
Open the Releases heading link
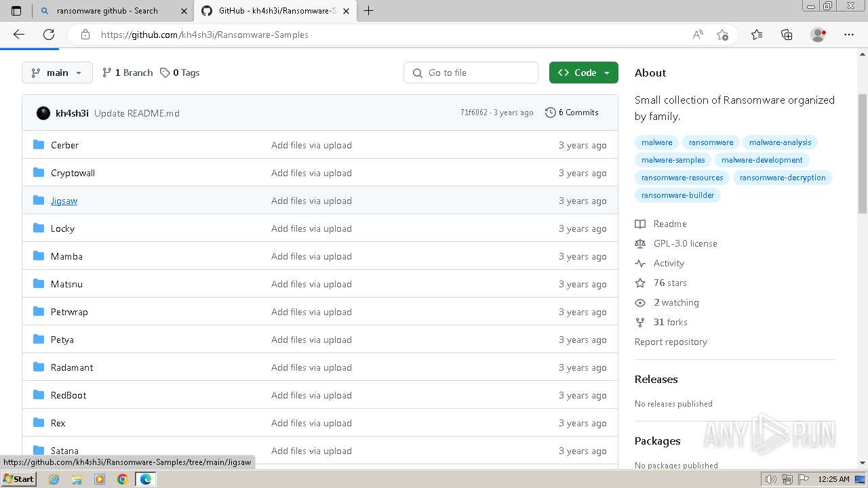656,379
